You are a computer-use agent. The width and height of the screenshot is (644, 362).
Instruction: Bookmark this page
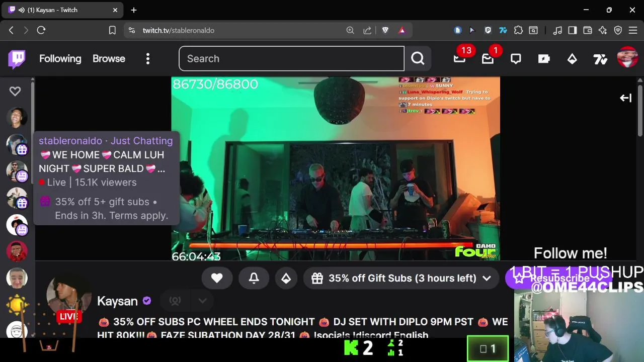(x=112, y=30)
